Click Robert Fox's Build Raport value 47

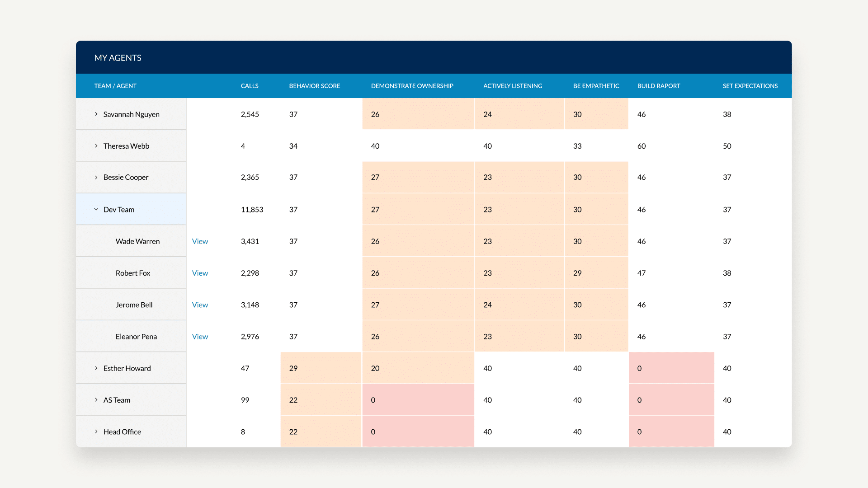point(642,273)
